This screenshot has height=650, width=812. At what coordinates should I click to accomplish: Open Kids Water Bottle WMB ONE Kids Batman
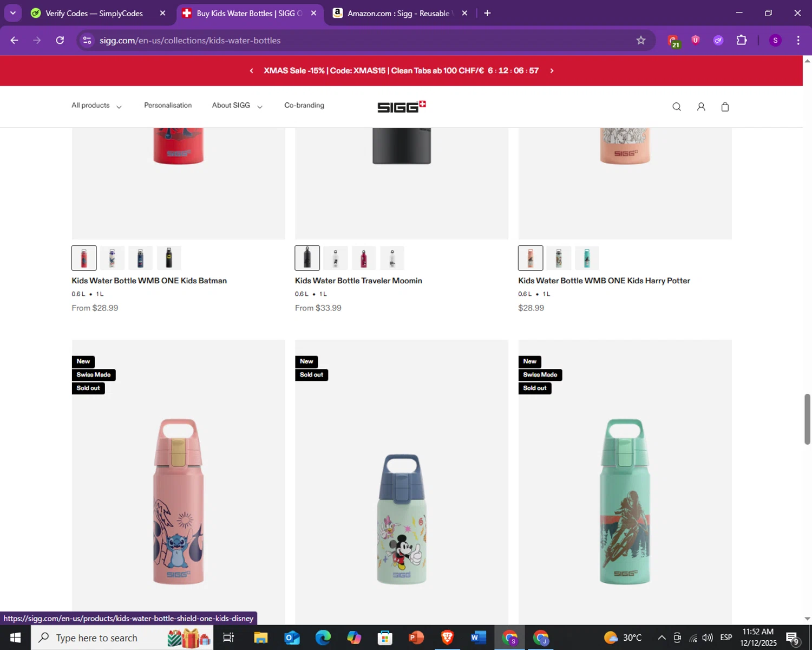click(x=149, y=281)
